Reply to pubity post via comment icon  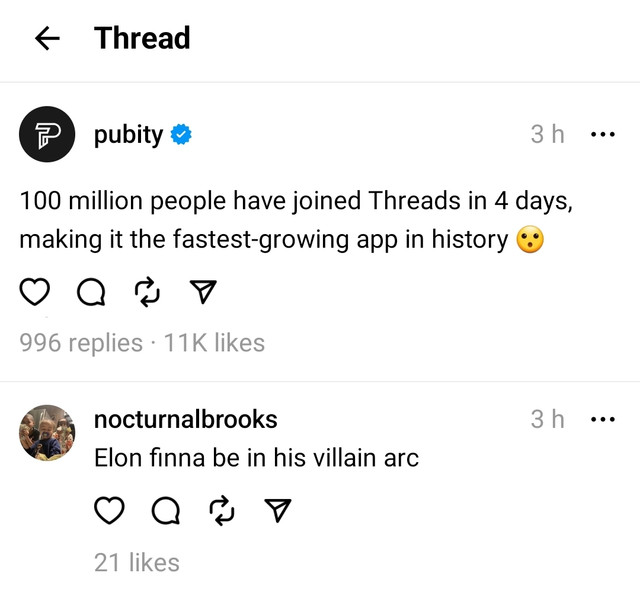pyautogui.click(x=90, y=292)
